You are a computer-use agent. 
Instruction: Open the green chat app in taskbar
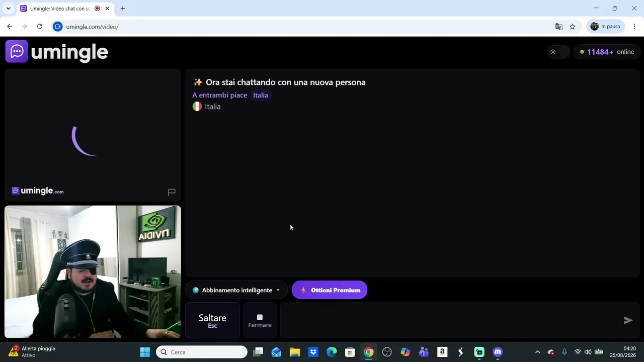point(479,352)
